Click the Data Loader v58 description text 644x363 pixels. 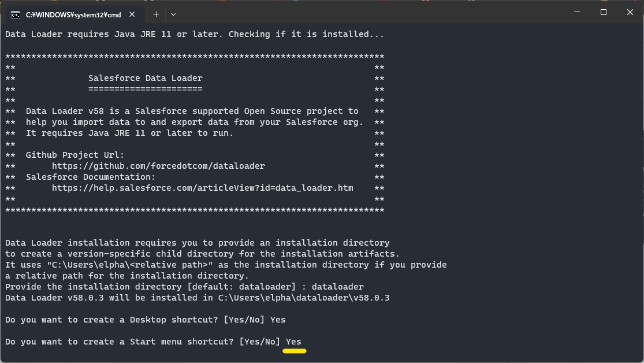(193, 110)
